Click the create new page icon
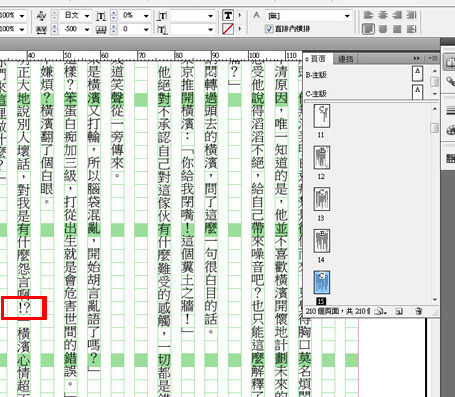 [399, 312]
